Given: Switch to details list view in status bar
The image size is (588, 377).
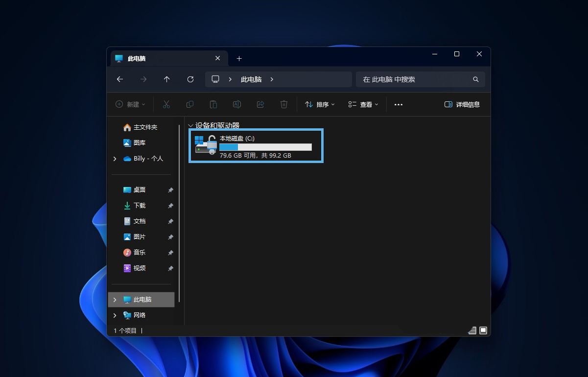Looking at the screenshot, I should pos(472,330).
